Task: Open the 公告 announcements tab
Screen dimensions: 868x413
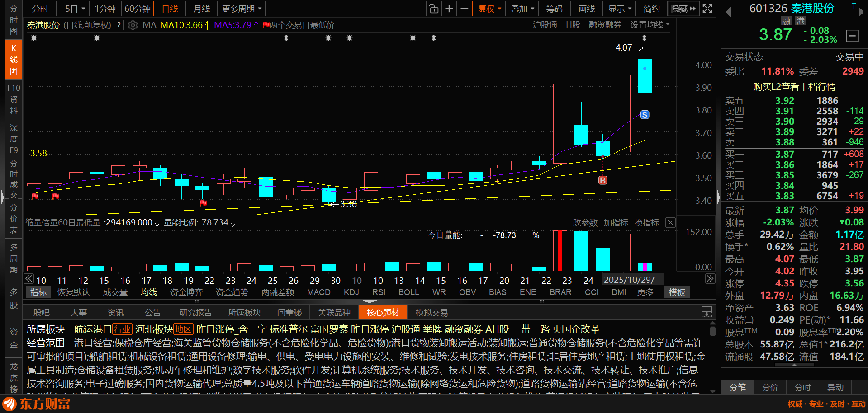Action: pyautogui.click(x=153, y=312)
